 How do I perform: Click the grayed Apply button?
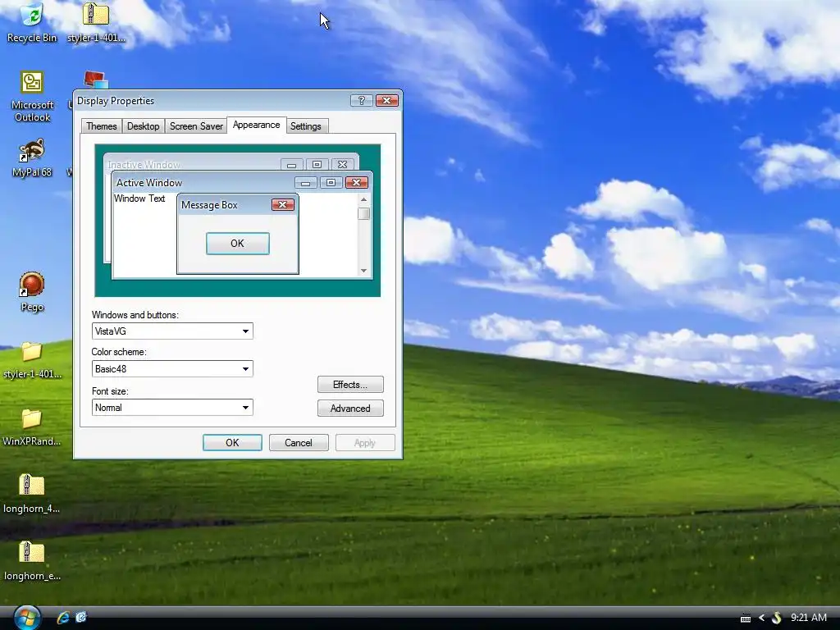(x=365, y=442)
